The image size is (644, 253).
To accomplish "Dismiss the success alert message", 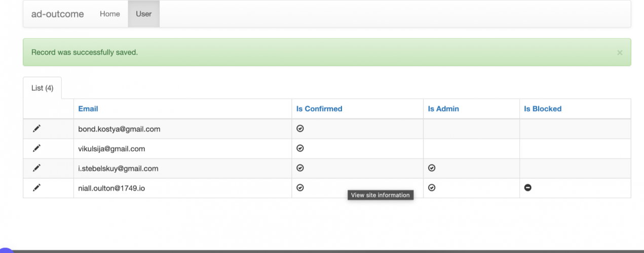I will [620, 53].
